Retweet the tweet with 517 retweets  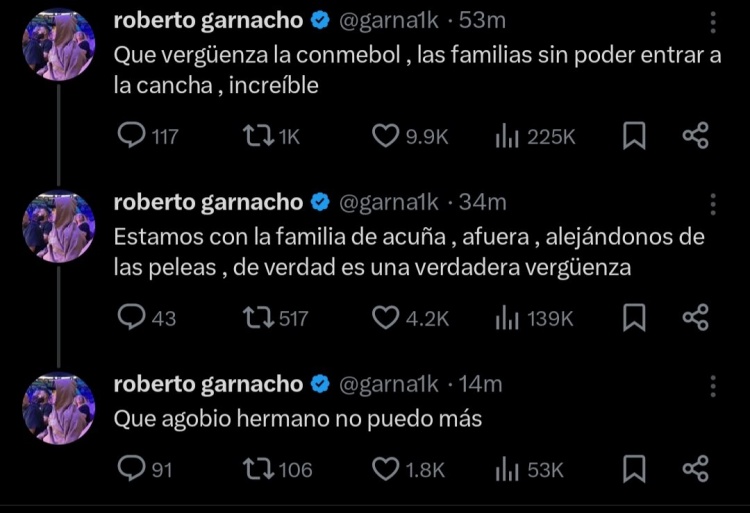click(x=257, y=317)
